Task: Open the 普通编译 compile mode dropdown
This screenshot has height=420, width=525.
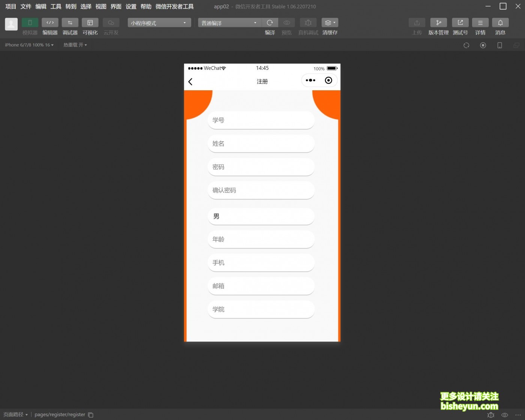Action: click(x=229, y=23)
